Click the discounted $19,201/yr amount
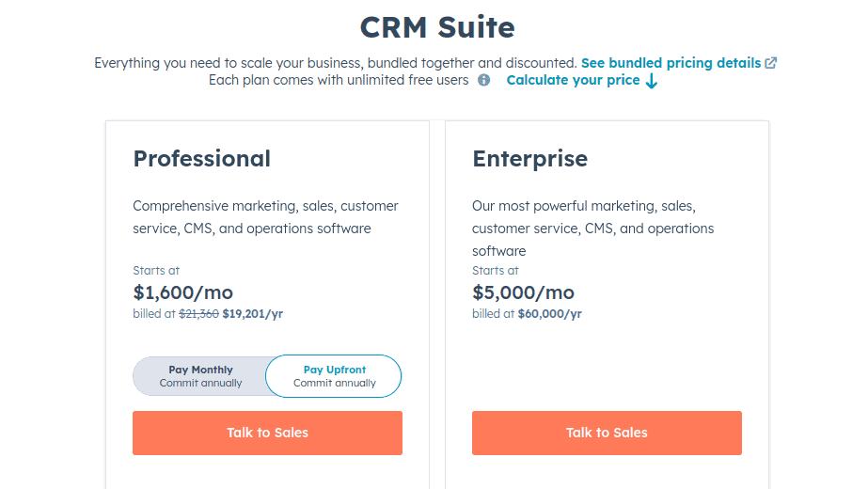 (x=252, y=314)
